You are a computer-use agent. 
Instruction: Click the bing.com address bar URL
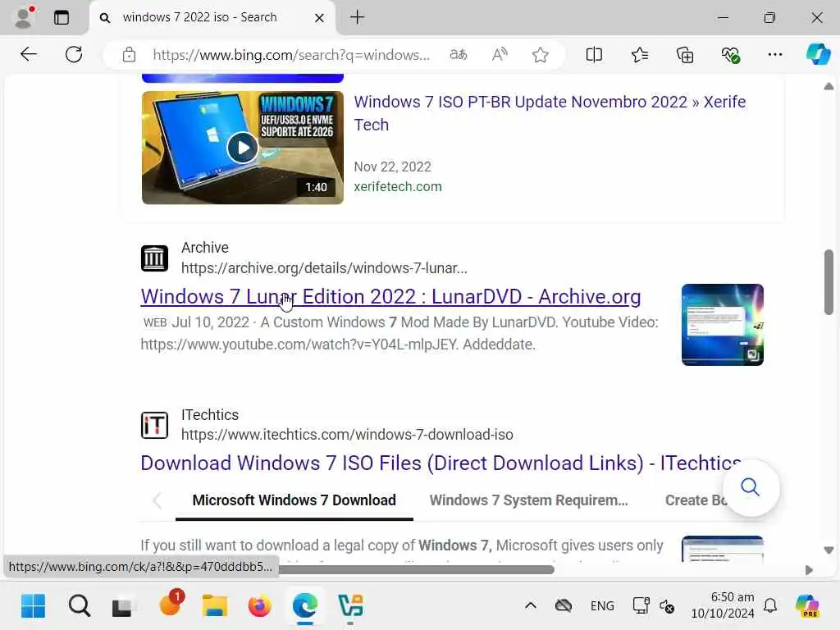(x=291, y=55)
